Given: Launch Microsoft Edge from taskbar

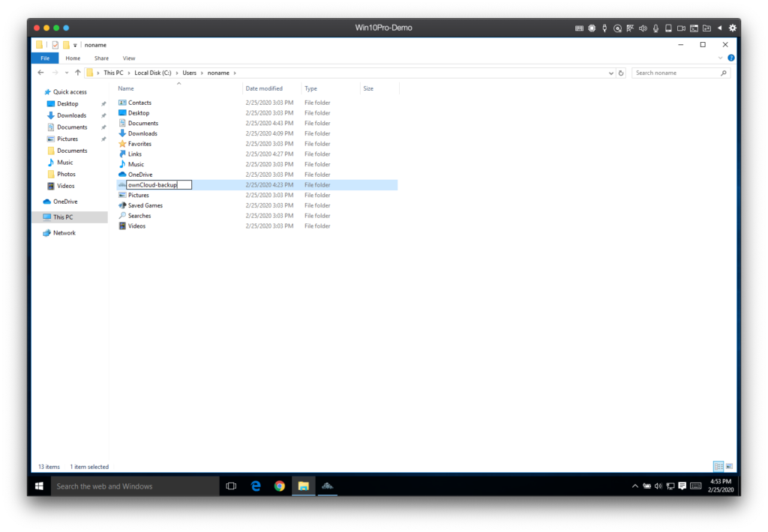Looking at the screenshot, I should pos(256,486).
